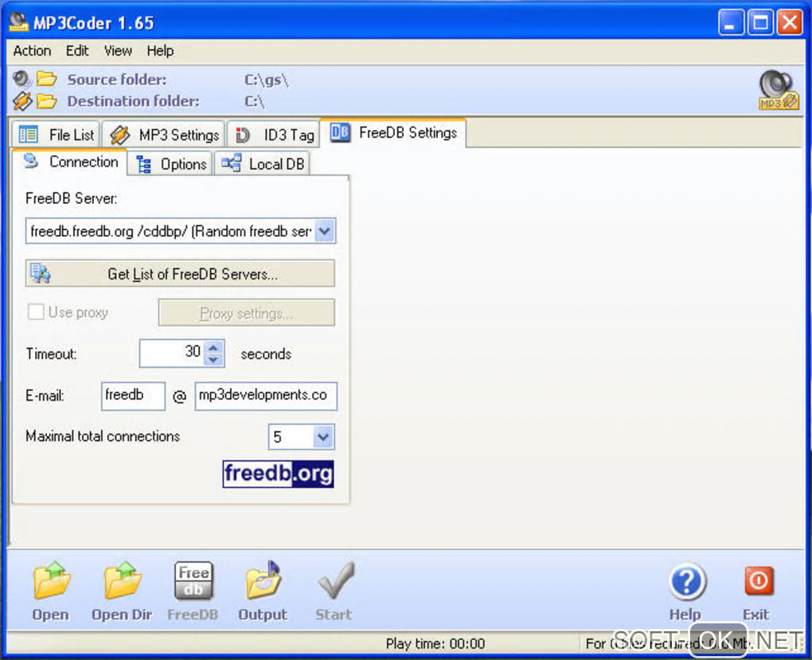Open the Action menu
The width and height of the screenshot is (812, 660).
click(32, 51)
